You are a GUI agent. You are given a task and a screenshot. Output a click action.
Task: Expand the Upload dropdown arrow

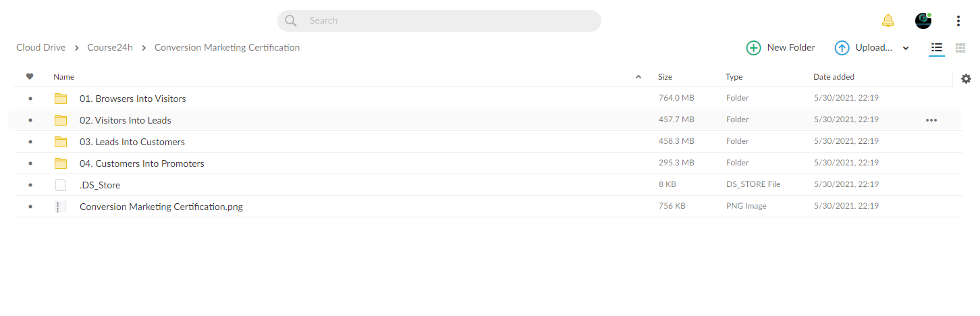point(906,48)
